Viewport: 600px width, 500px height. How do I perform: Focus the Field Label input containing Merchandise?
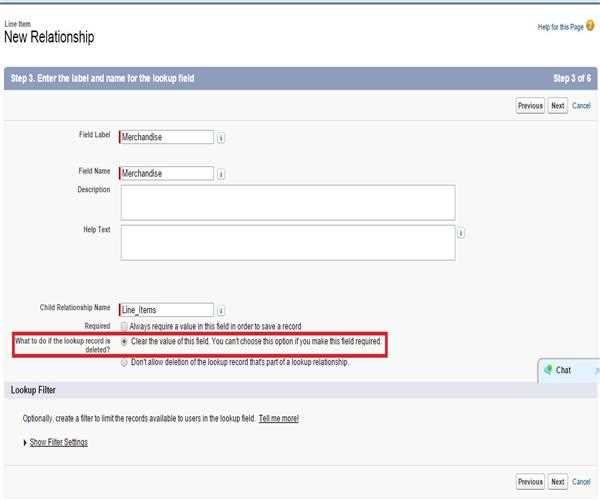point(166,137)
